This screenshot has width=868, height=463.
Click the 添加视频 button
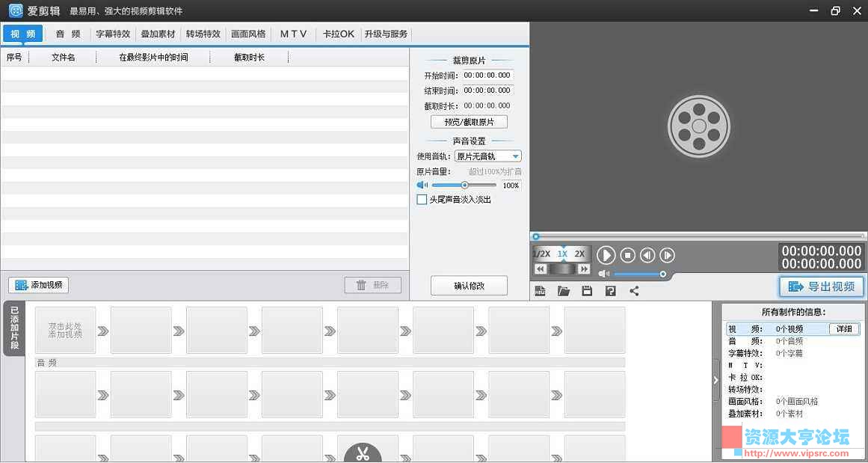pos(39,286)
